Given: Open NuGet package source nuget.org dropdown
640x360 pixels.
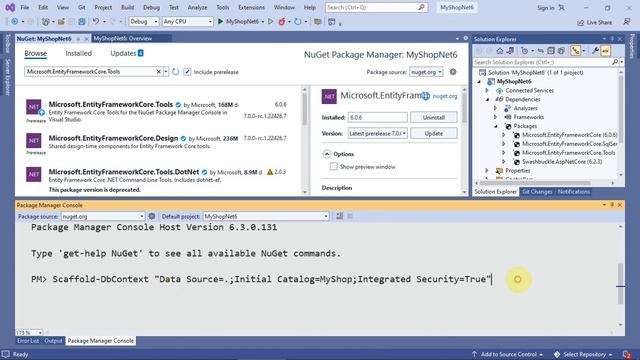Looking at the screenshot, I should tap(426, 72).
